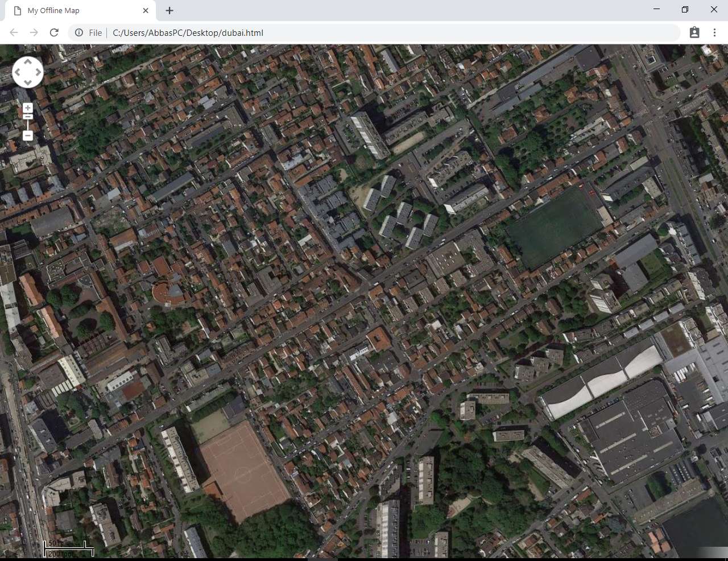The height and width of the screenshot is (561, 728).
Task: Go forward in browser history
Action: tap(34, 32)
